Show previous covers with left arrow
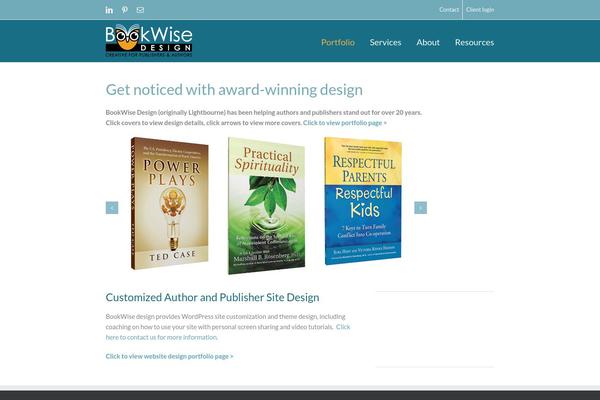 point(112,208)
